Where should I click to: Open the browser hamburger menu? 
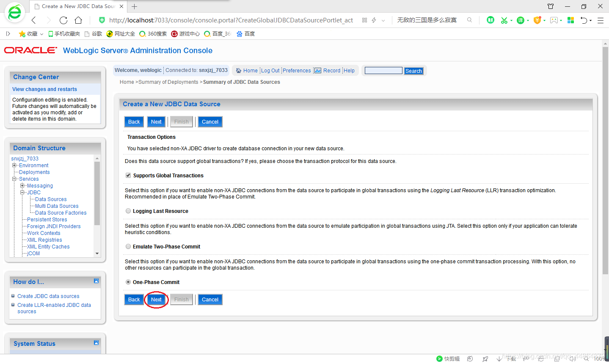600,20
